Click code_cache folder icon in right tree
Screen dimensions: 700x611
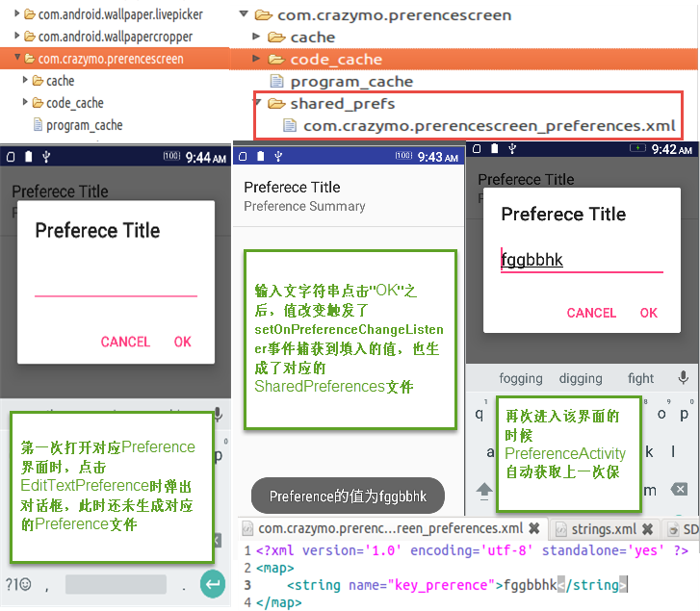pyautogui.click(x=276, y=59)
